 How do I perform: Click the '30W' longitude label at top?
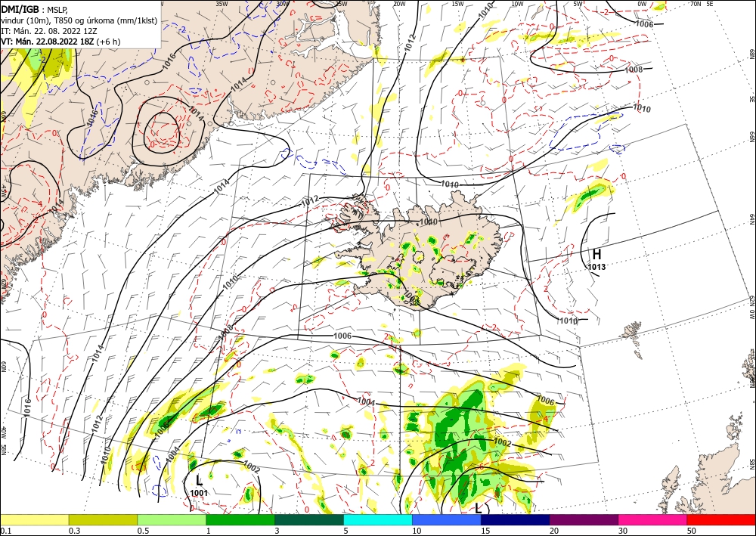tap(283, 4)
